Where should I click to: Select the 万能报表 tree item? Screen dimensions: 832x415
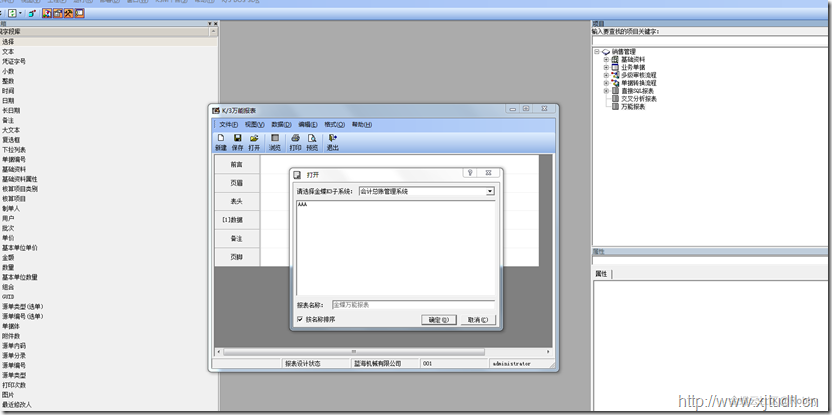tap(634, 106)
